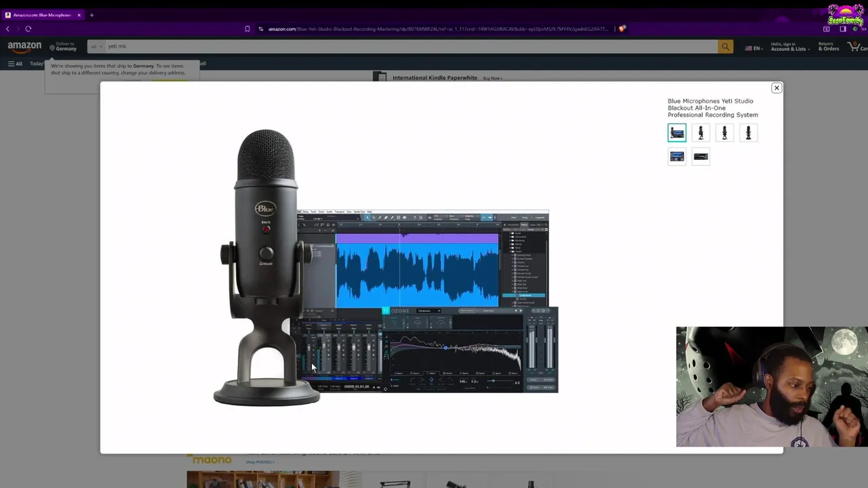Open 'Deliver to Germany' location selector
Viewport: 868px width, 488px height.
pos(63,46)
